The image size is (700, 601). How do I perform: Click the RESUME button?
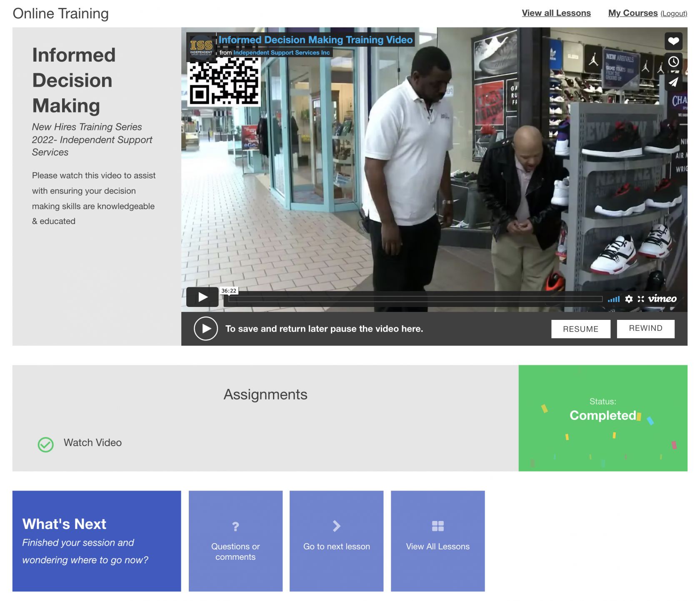[x=580, y=329]
